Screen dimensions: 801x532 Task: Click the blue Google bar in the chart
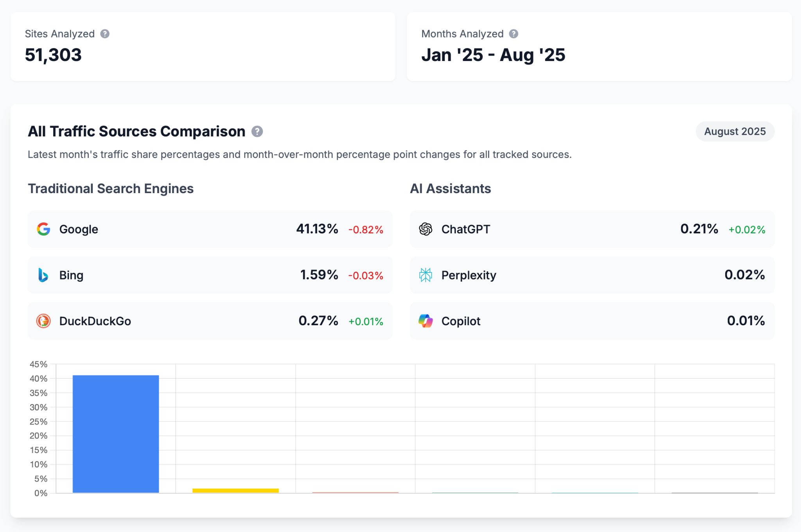click(115, 434)
